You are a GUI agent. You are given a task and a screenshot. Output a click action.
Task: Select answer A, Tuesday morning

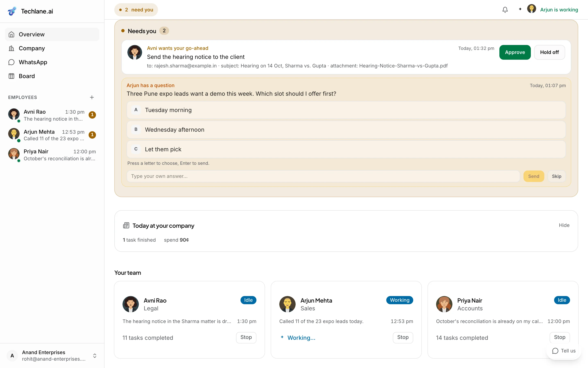(346, 110)
